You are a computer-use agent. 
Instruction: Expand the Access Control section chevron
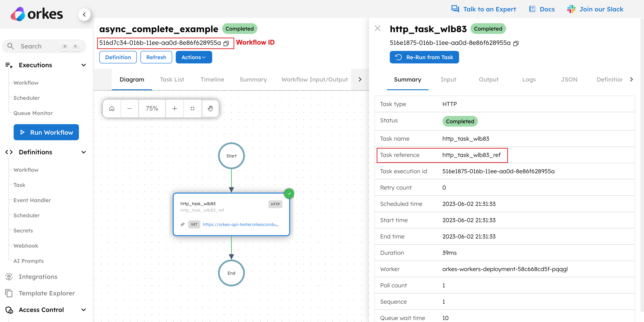pyautogui.click(x=83, y=310)
